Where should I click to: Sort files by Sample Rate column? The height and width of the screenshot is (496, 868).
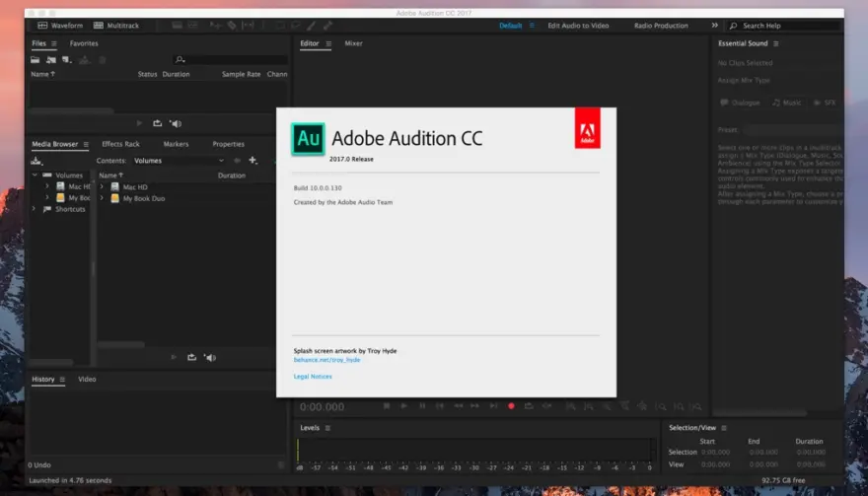(x=241, y=74)
